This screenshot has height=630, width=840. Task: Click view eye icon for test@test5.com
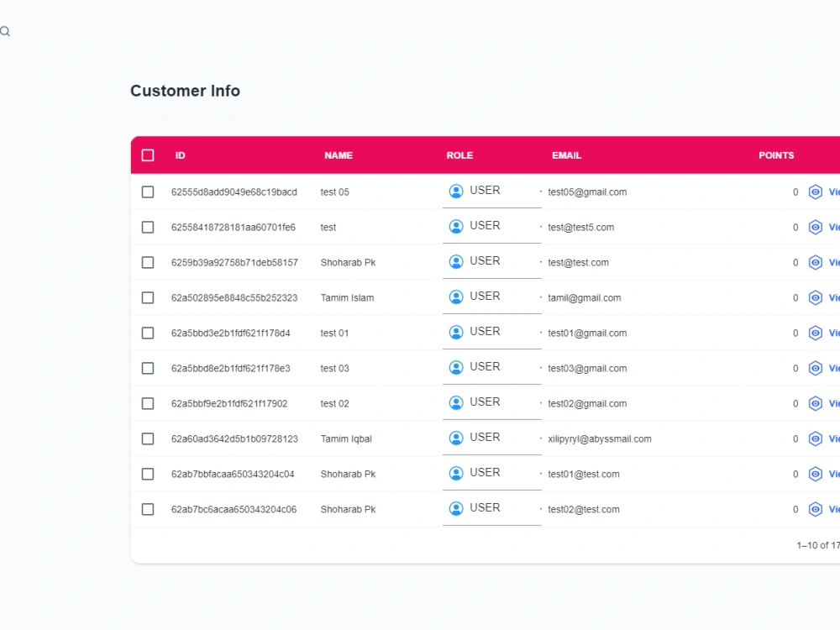[816, 227]
